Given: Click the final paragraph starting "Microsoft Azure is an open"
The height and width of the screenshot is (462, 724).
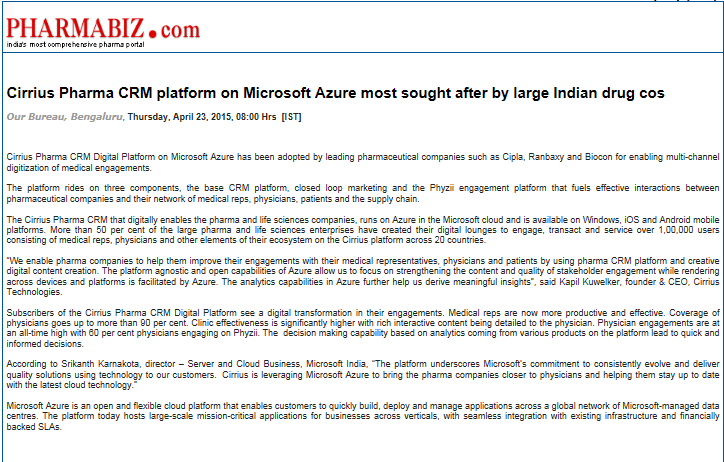Looking at the screenshot, I should [x=363, y=416].
